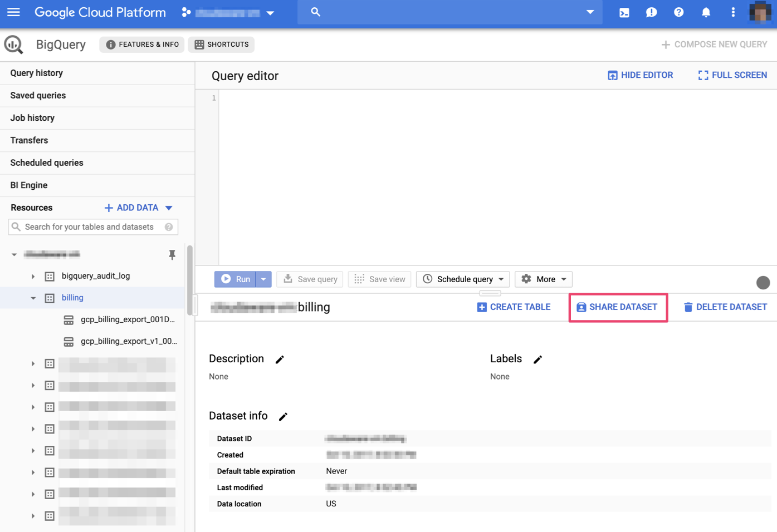Click Delete Dataset

725,307
